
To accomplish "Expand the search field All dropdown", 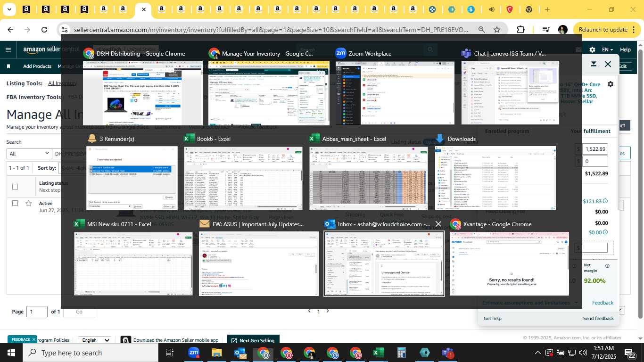I will click(x=29, y=154).
